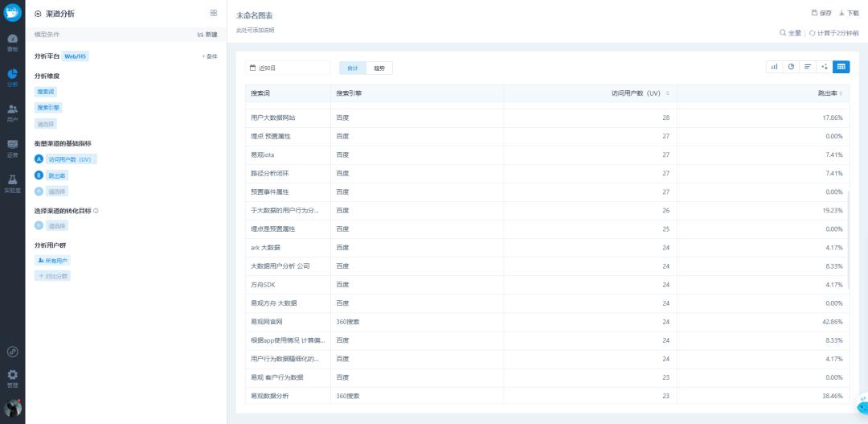The width and height of the screenshot is (868, 424).
Task: Open the grid menu icon beside 渠道分析
Action: (x=214, y=13)
